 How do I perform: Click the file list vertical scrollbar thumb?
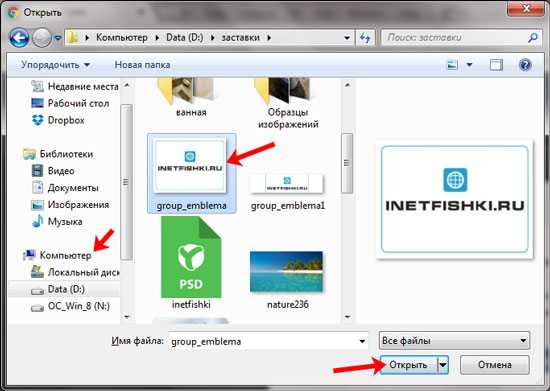tap(347, 163)
